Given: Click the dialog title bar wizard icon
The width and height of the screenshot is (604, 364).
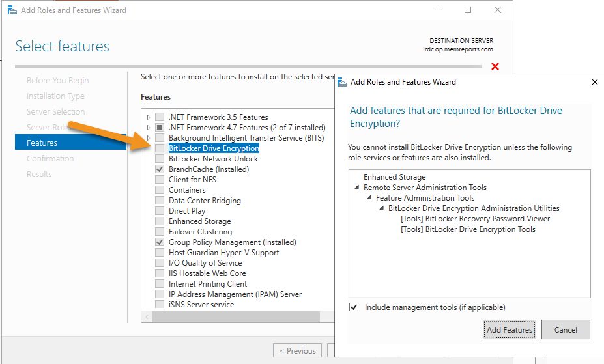Looking at the screenshot, I should pos(341,82).
